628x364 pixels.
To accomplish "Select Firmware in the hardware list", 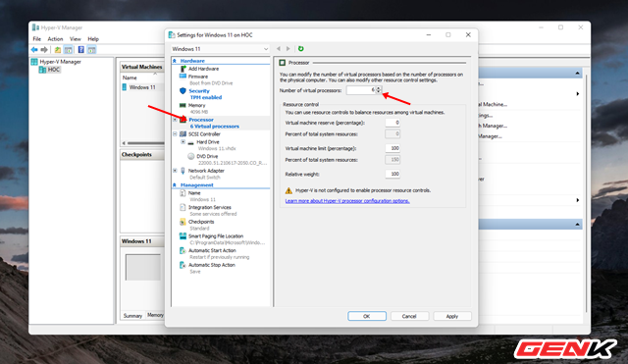I will [198, 77].
